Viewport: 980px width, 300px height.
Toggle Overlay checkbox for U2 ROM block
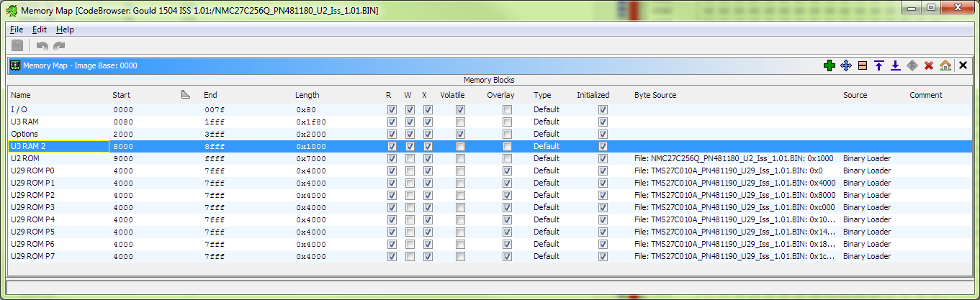tap(508, 158)
